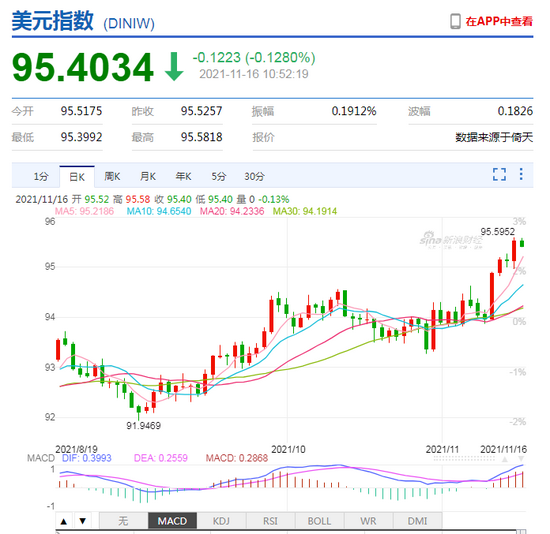Click the MACD: 0.2868 value label
Image resolution: width=550 pixels, height=534 pixels.
point(236,458)
